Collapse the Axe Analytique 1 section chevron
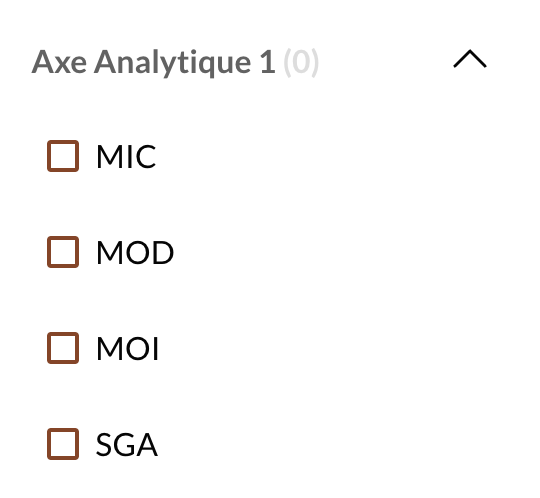This screenshot has height=498, width=540. pos(470,59)
